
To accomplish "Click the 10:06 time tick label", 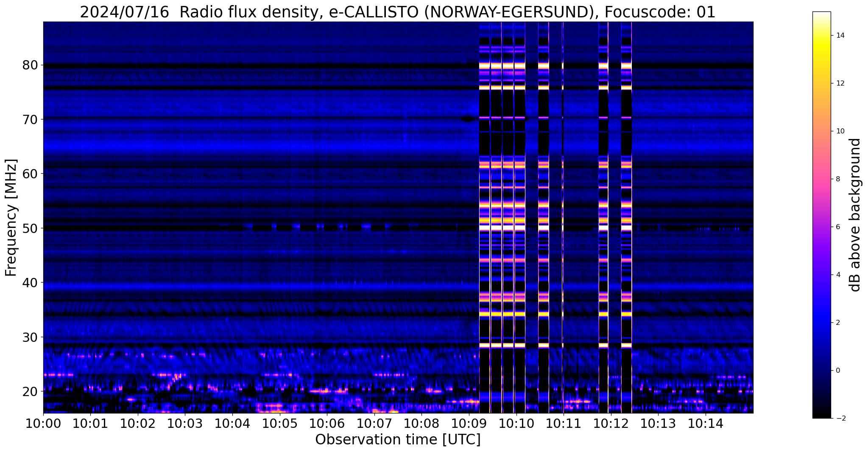I will point(327,424).
